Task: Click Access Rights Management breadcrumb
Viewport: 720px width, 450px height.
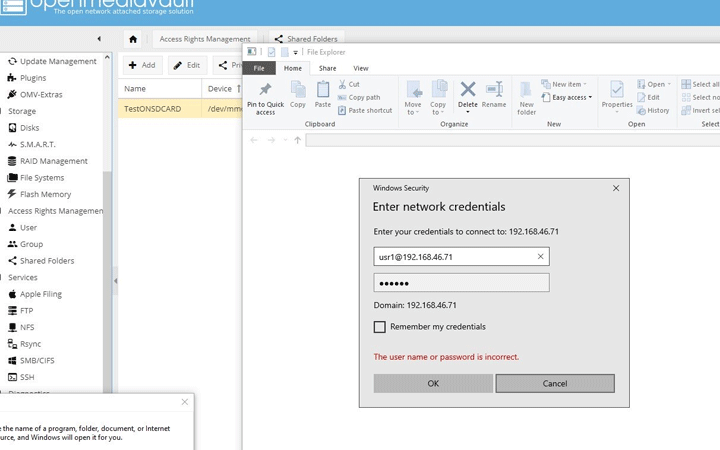Action: click(205, 39)
